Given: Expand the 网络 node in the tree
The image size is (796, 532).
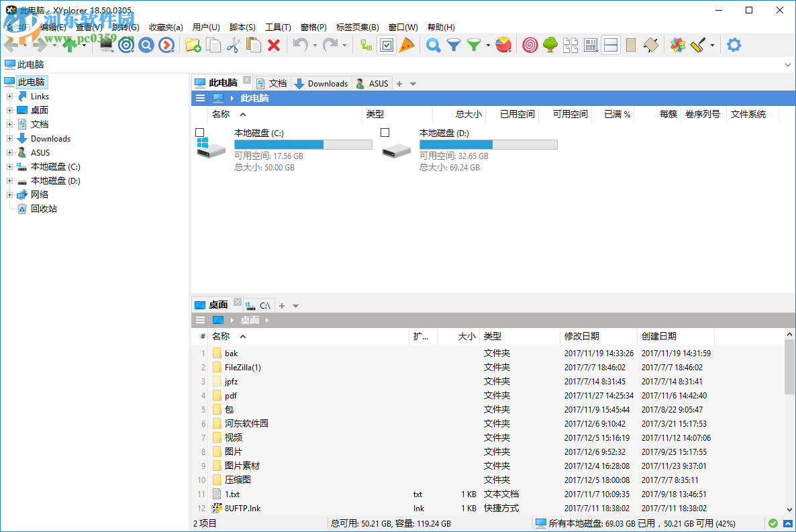Looking at the screenshot, I should click(9, 195).
